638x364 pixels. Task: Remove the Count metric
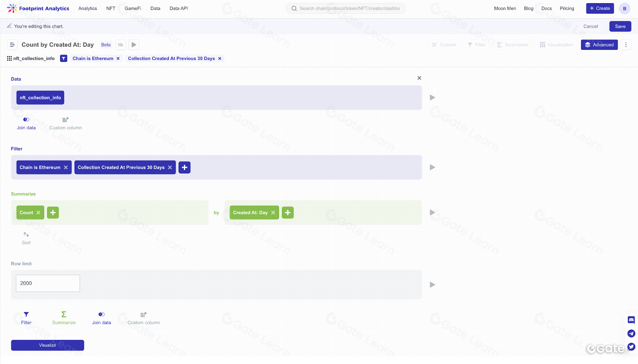[38, 213]
